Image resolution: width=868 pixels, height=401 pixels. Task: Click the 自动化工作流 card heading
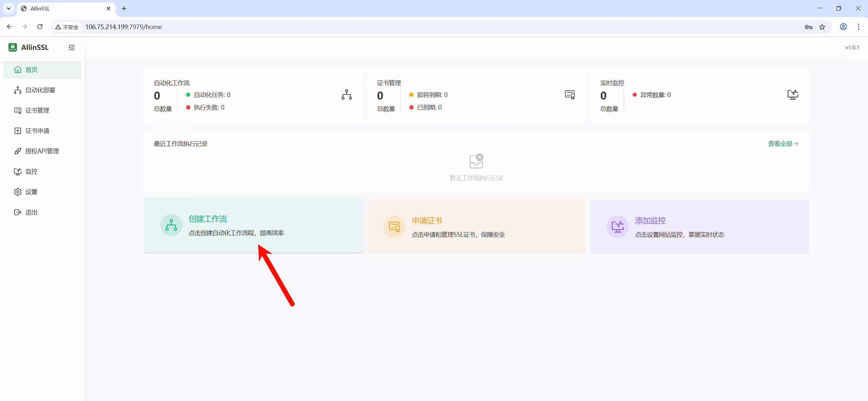172,83
